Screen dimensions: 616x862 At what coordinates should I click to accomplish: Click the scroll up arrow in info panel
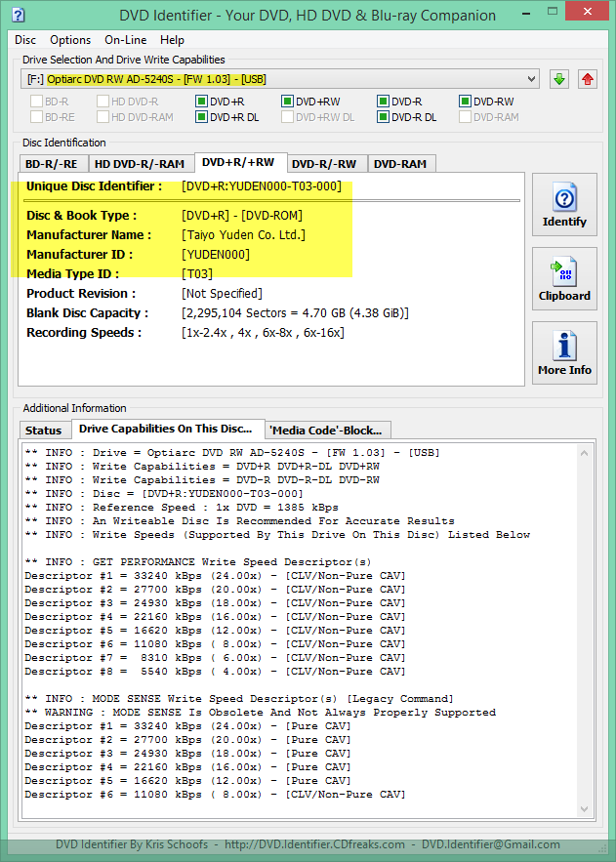[584, 453]
